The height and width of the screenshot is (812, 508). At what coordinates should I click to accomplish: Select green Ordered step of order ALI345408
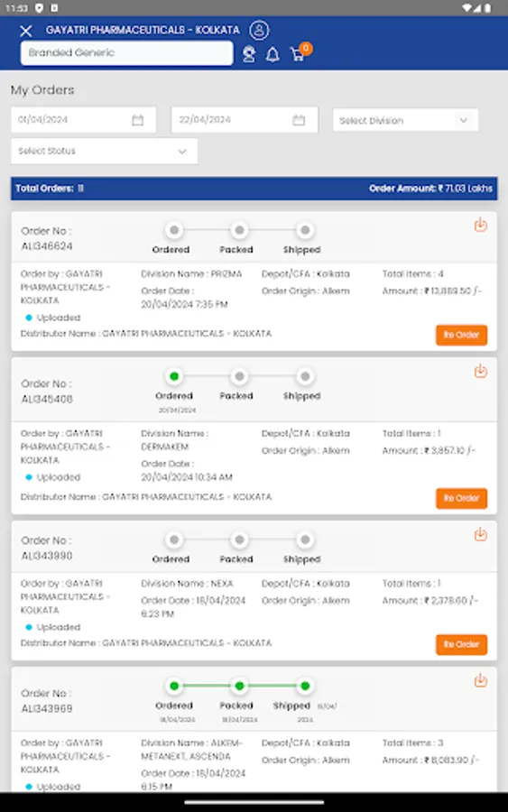tap(174, 376)
